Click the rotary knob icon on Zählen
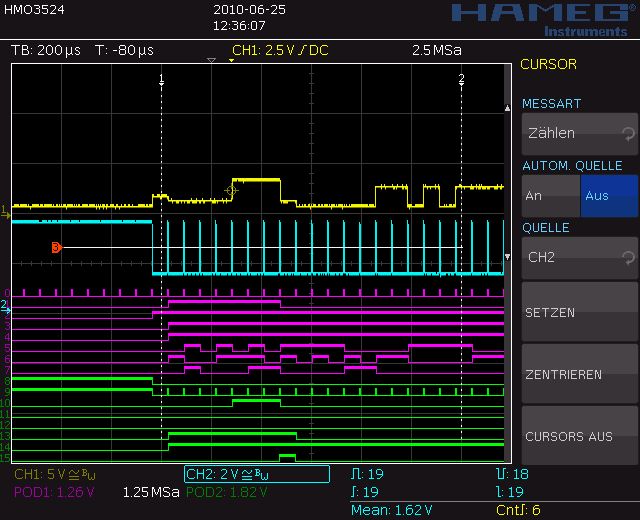The width and height of the screenshot is (640, 520). pyautogui.click(x=628, y=134)
